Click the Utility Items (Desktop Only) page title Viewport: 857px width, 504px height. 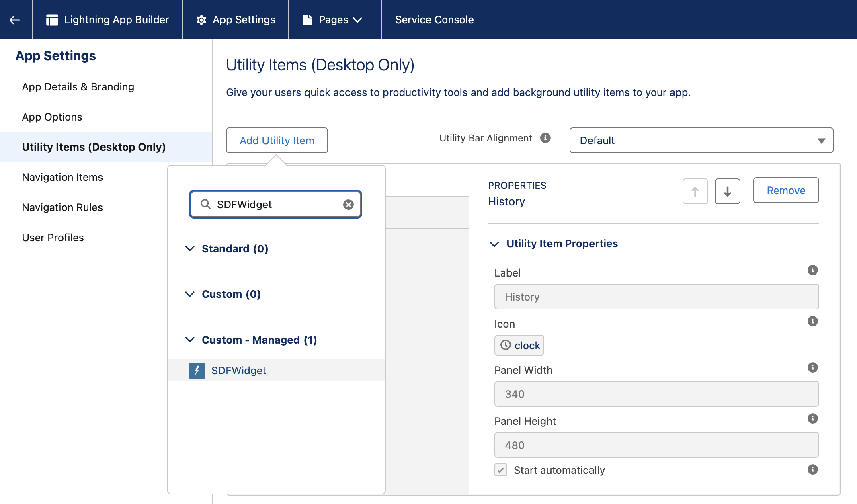point(320,65)
